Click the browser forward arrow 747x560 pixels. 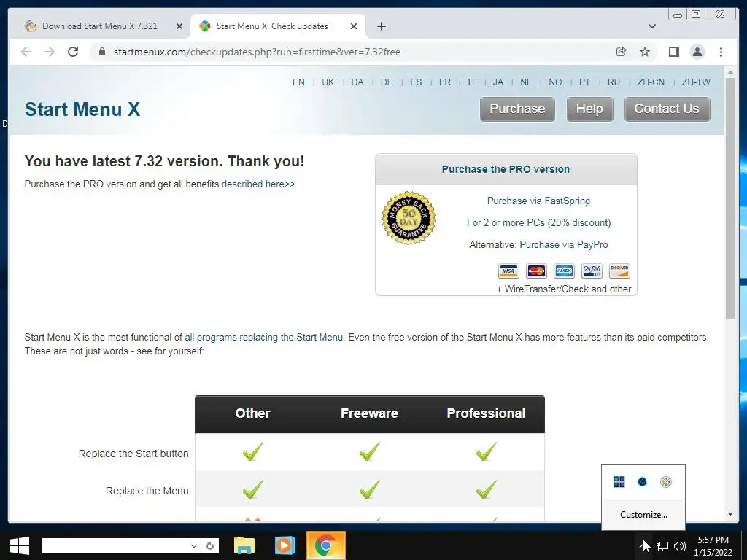point(50,52)
